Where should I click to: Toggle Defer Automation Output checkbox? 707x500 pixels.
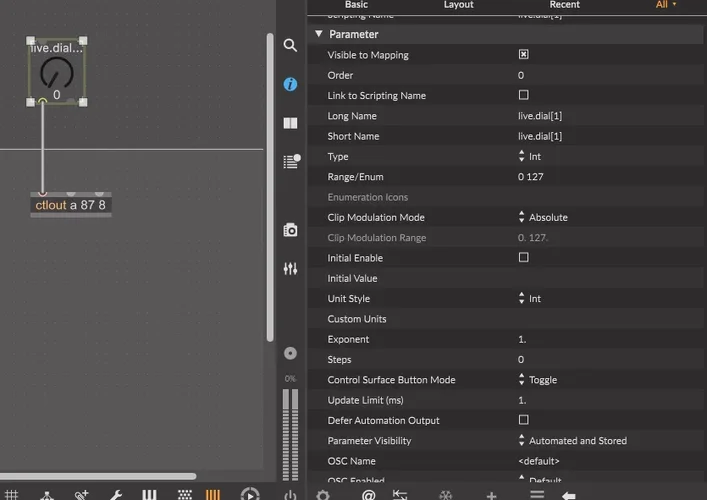click(523, 421)
